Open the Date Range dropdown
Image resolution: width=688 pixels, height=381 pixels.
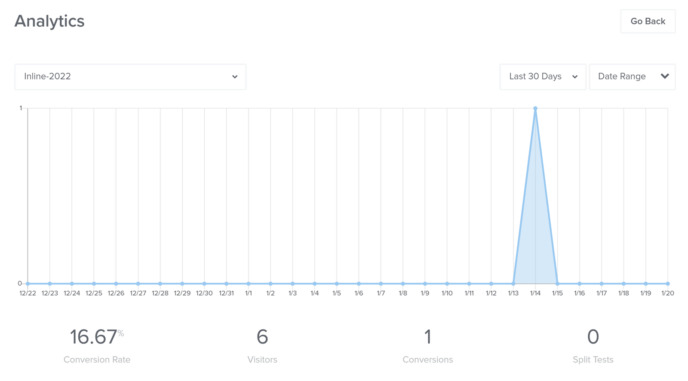[x=632, y=77]
